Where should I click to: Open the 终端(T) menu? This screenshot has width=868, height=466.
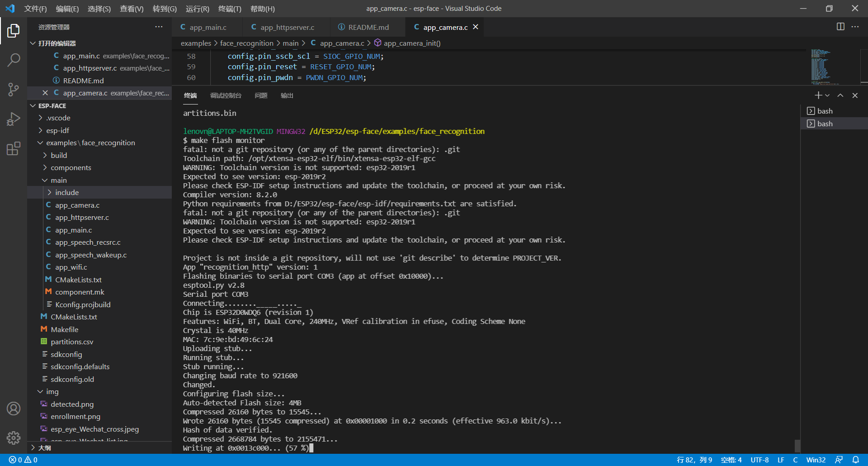[x=230, y=9]
